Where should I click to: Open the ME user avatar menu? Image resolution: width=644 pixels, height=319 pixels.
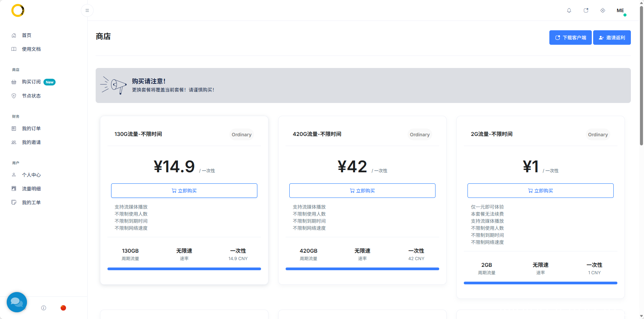pyautogui.click(x=620, y=10)
